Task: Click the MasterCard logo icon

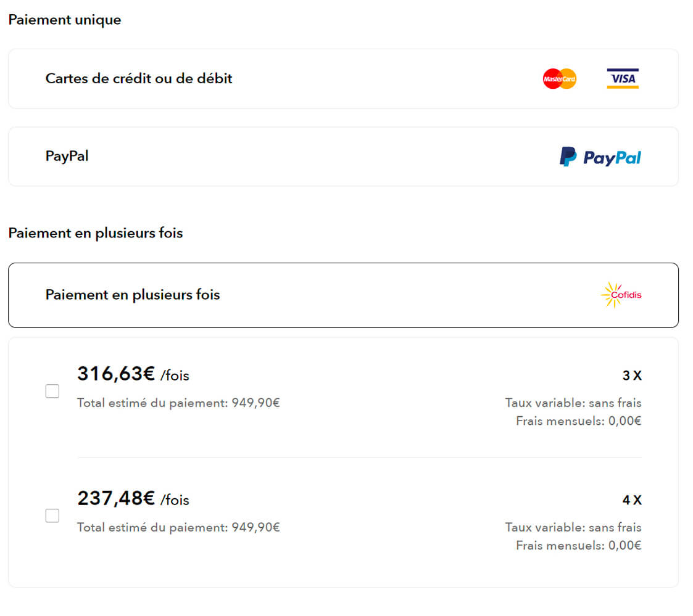Action: [x=560, y=78]
